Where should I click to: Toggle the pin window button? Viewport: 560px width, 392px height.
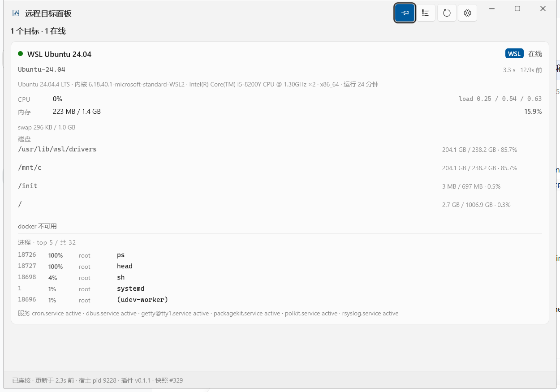pyautogui.click(x=405, y=13)
